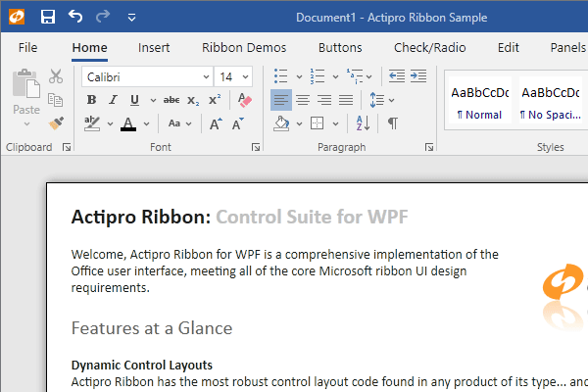Expand bullet style dropdown arrow
The height and width of the screenshot is (392, 588).
[299, 76]
